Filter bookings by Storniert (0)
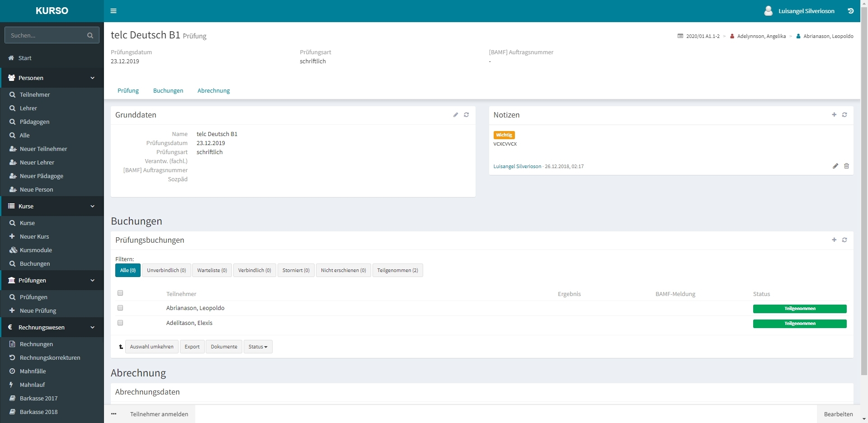868x423 pixels. (x=296, y=270)
